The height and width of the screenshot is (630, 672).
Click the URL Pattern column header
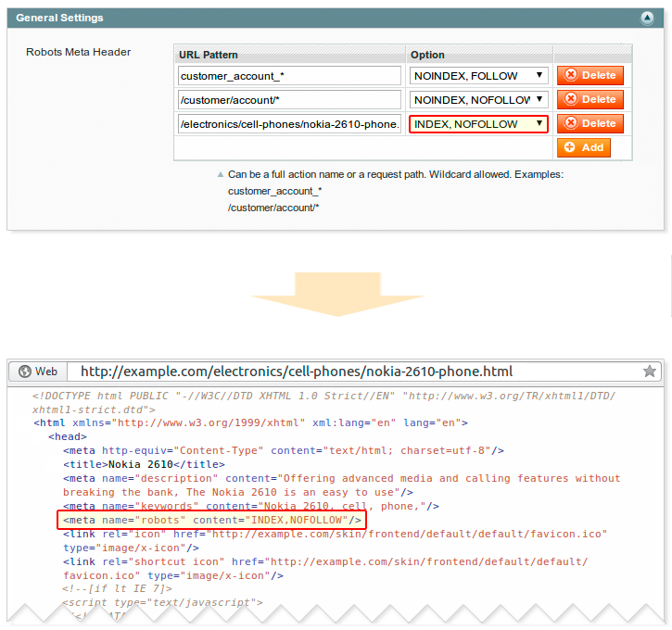tap(210, 55)
